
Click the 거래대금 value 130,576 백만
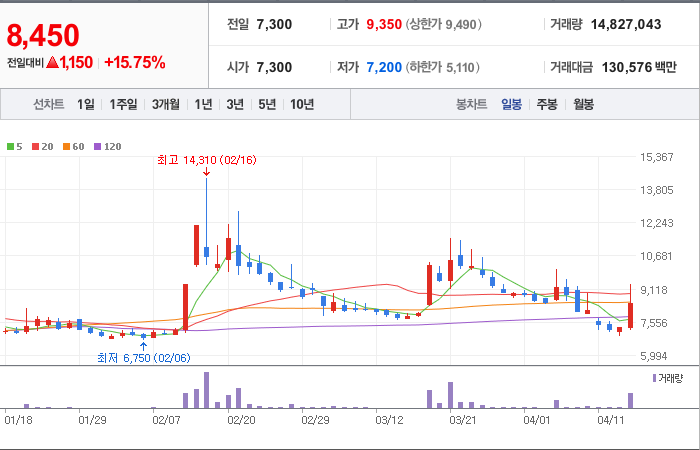point(639,67)
